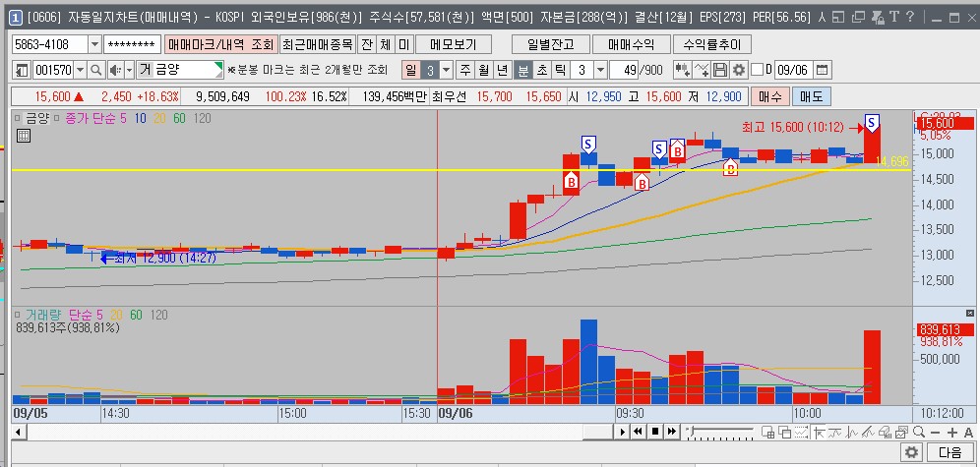Screen dimensions: 980x467
Task: Stop the chart replay
Action: [655, 432]
